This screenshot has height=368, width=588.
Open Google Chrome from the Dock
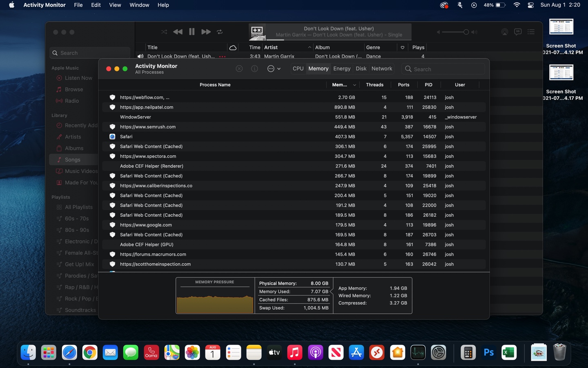tap(90, 352)
